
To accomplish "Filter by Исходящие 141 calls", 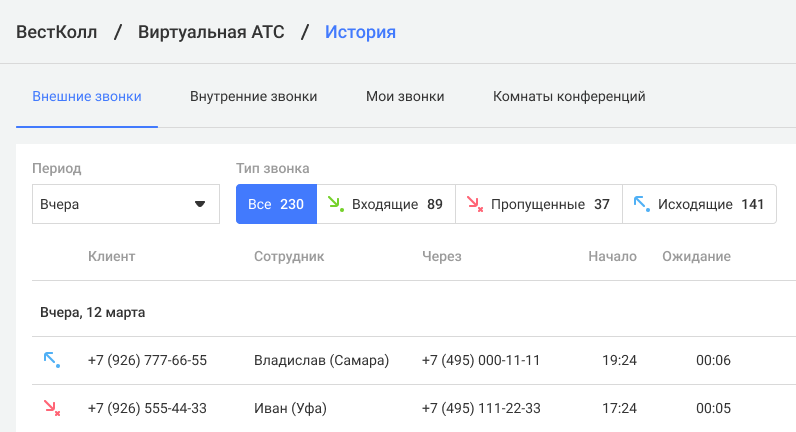I will (x=699, y=204).
